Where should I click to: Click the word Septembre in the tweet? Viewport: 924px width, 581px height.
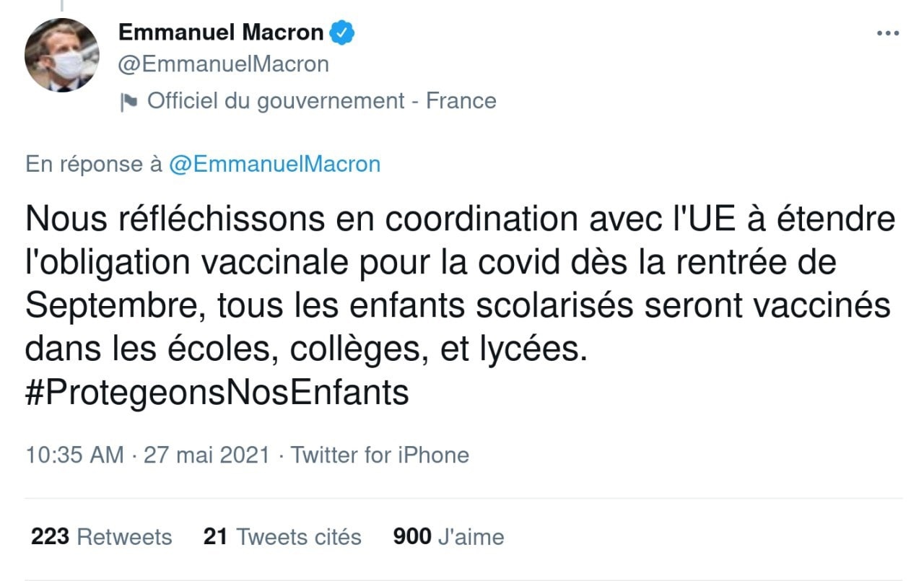[108, 307]
